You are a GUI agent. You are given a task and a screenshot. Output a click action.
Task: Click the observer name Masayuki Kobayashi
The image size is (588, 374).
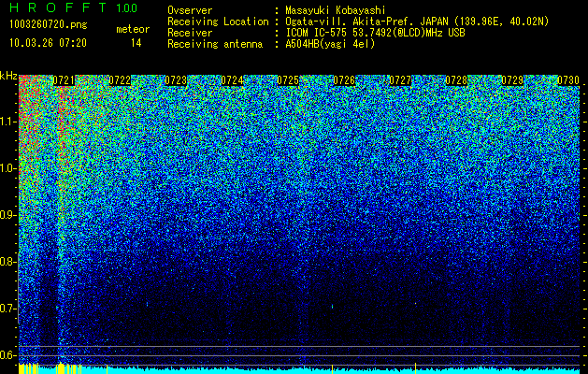click(335, 11)
